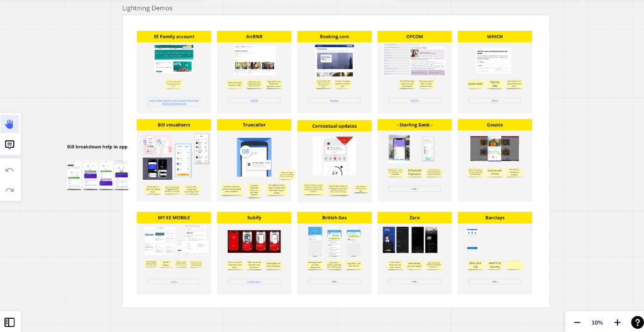Click the 10% zoom level
This screenshot has width=644, height=332.
[597, 323]
